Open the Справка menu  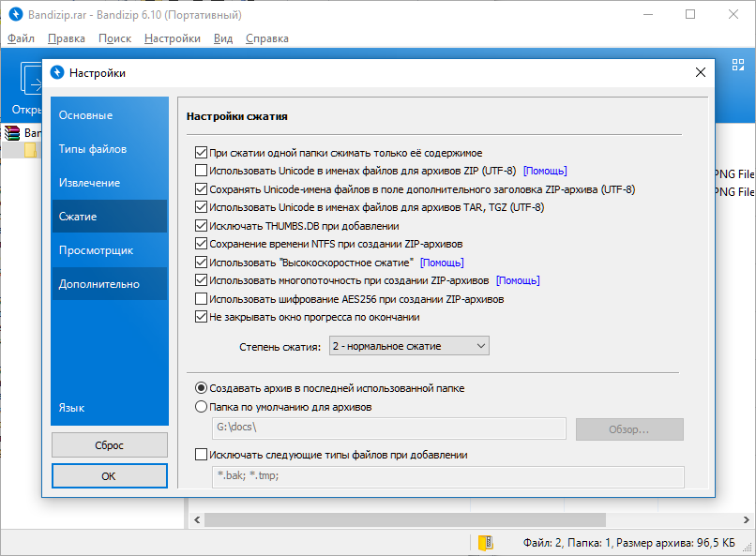tap(267, 38)
